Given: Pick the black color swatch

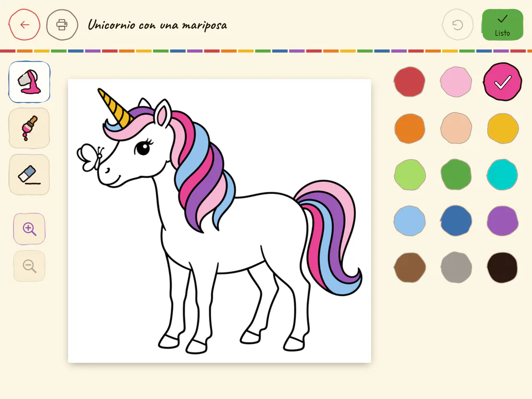Looking at the screenshot, I should click(x=503, y=267).
